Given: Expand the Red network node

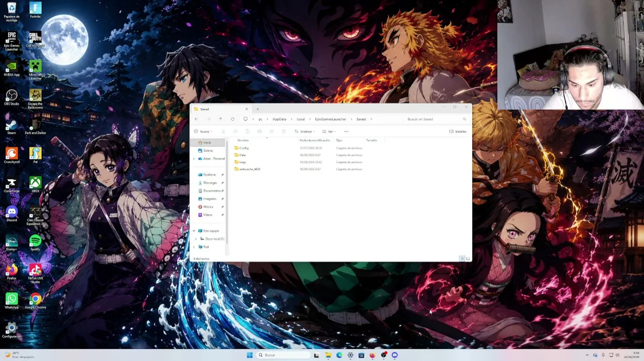Looking at the screenshot, I should (x=194, y=247).
